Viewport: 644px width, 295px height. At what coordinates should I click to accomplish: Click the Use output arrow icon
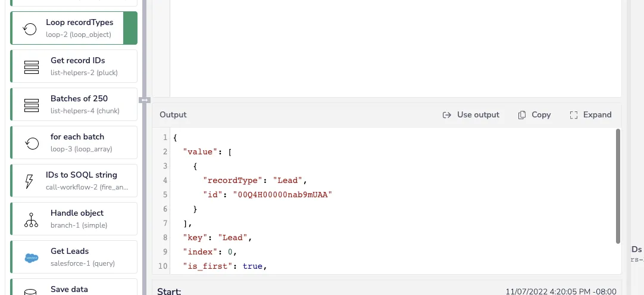[447, 115]
